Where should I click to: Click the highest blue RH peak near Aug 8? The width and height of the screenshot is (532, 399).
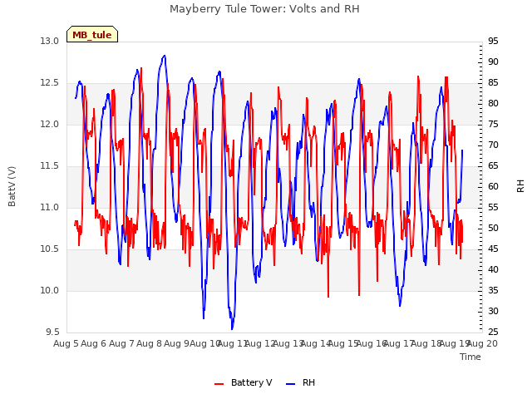[x=165, y=56]
